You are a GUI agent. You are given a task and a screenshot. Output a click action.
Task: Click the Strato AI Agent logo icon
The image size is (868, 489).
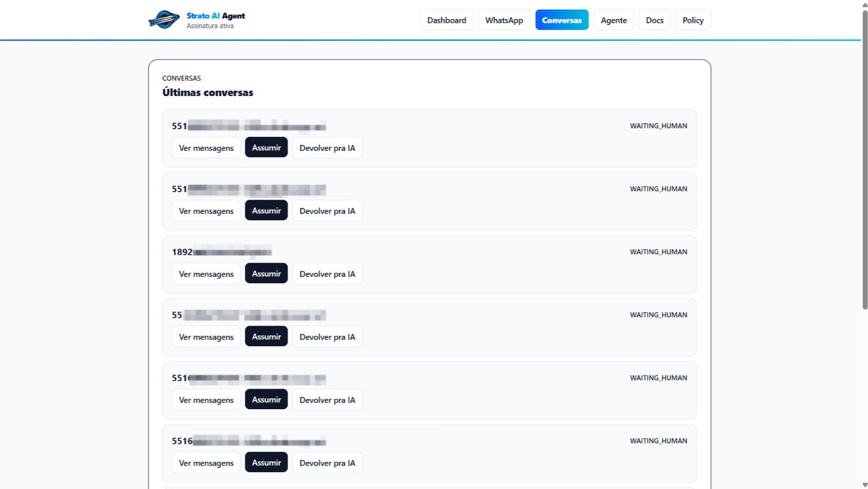click(164, 20)
